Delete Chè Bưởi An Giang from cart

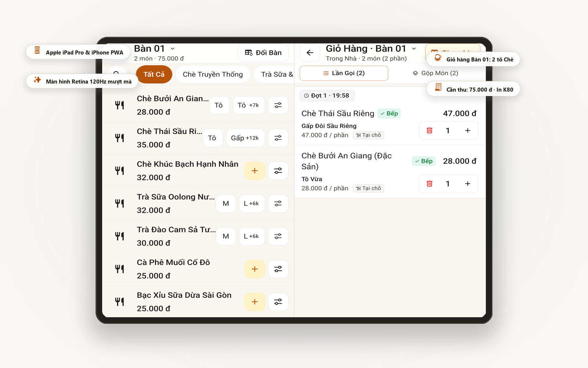pyautogui.click(x=429, y=184)
